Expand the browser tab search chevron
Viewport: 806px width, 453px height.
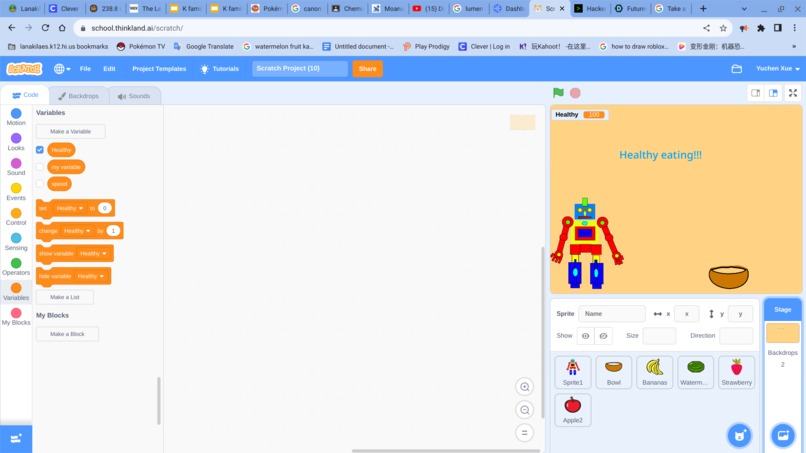[x=744, y=9]
